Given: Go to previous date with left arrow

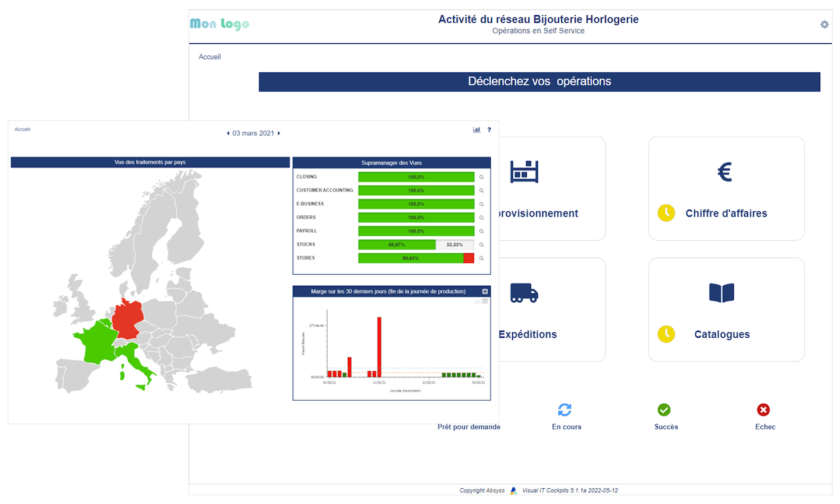Looking at the screenshot, I should 228,133.
